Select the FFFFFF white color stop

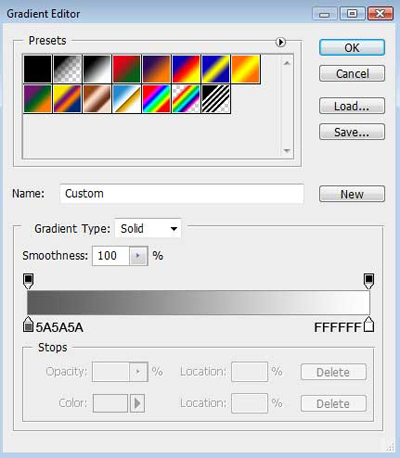369,325
